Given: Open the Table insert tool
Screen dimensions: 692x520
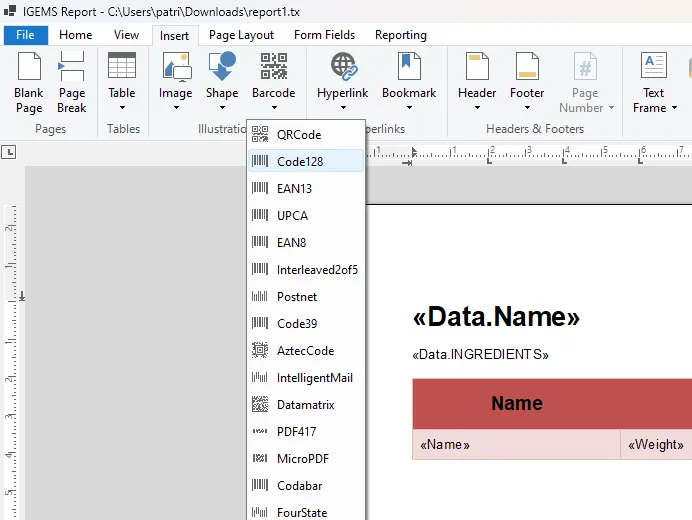Looking at the screenshot, I should (122, 82).
